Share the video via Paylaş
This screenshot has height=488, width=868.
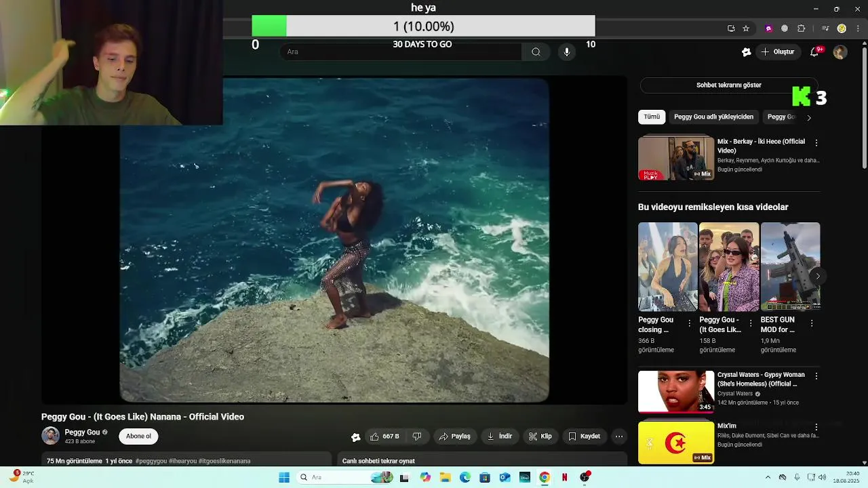pos(455,436)
